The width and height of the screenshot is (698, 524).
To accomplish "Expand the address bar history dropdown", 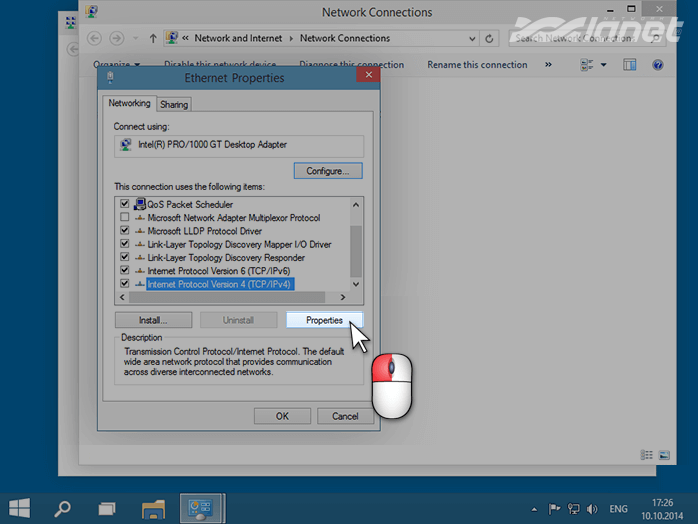I will pyautogui.click(x=469, y=38).
